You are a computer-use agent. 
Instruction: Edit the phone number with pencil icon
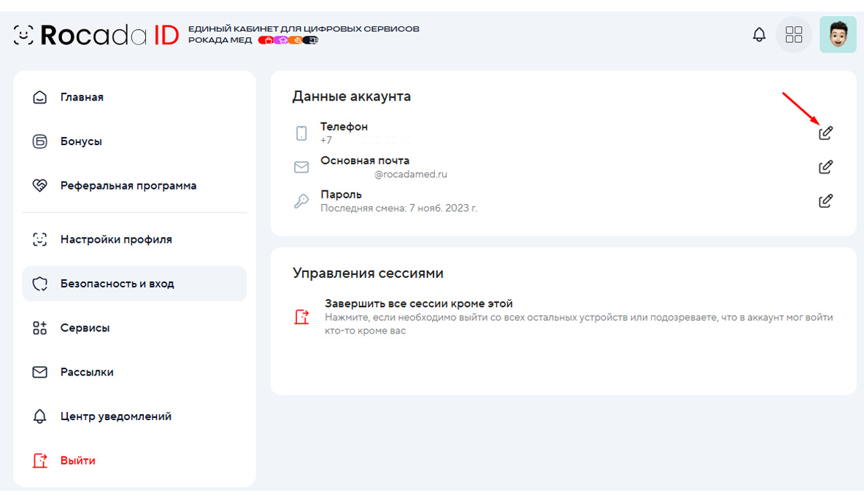[825, 133]
